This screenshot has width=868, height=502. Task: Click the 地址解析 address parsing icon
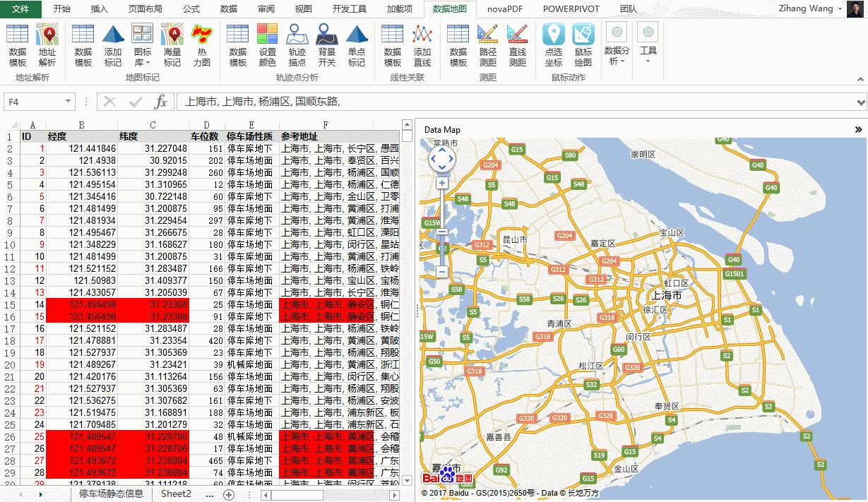pos(47,45)
